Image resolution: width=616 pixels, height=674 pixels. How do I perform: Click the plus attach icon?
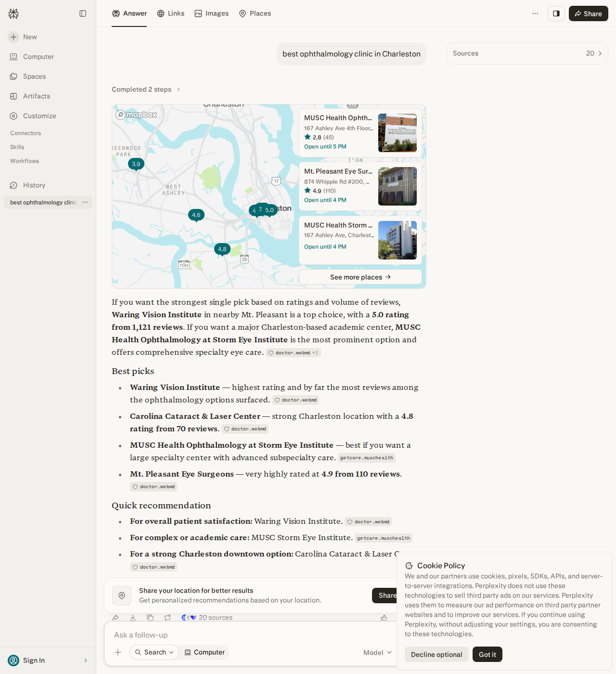click(x=118, y=652)
